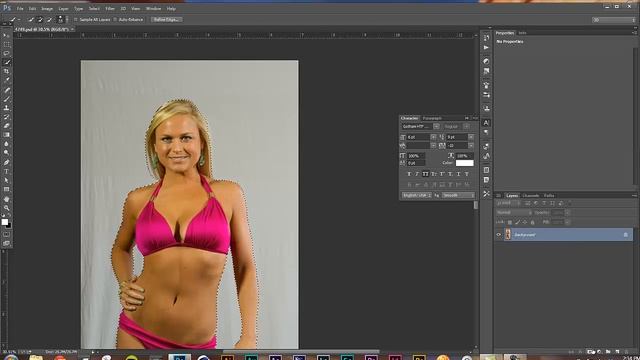Switch to the Channels tab
This screenshot has width=640, height=360.
[531, 196]
